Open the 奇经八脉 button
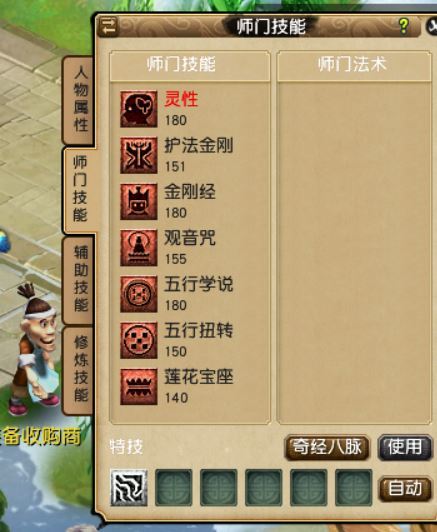437x532 pixels. [327, 448]
